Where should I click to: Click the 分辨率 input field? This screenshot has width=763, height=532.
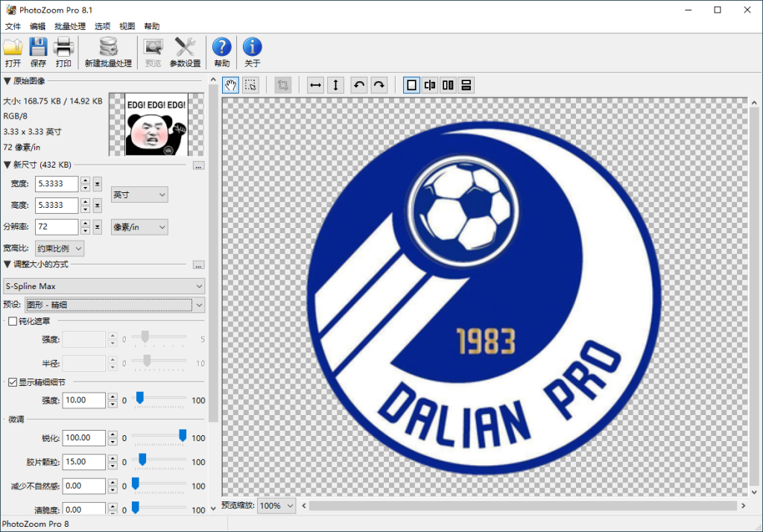(57, 227)
